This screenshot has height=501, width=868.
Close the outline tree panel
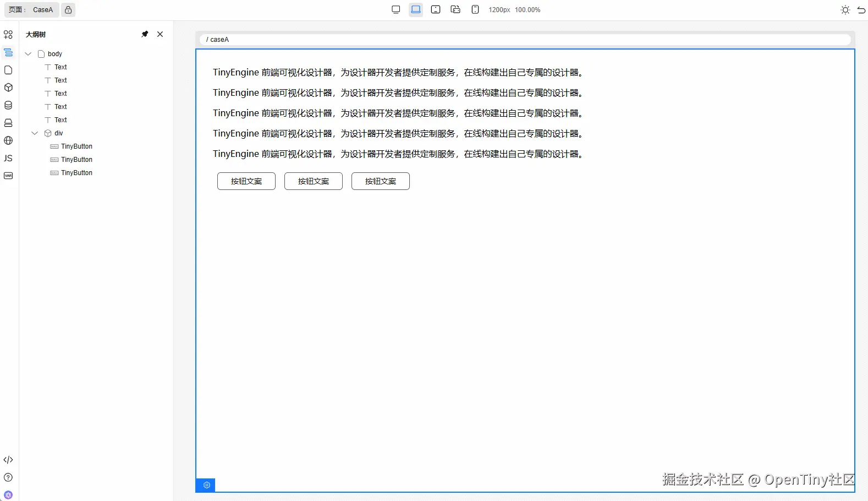click(160, 34)
